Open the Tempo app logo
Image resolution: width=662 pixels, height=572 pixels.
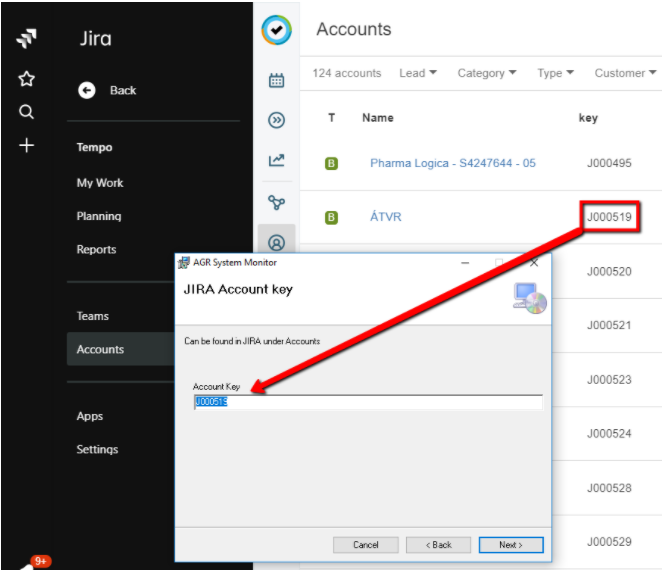point(277,30)
